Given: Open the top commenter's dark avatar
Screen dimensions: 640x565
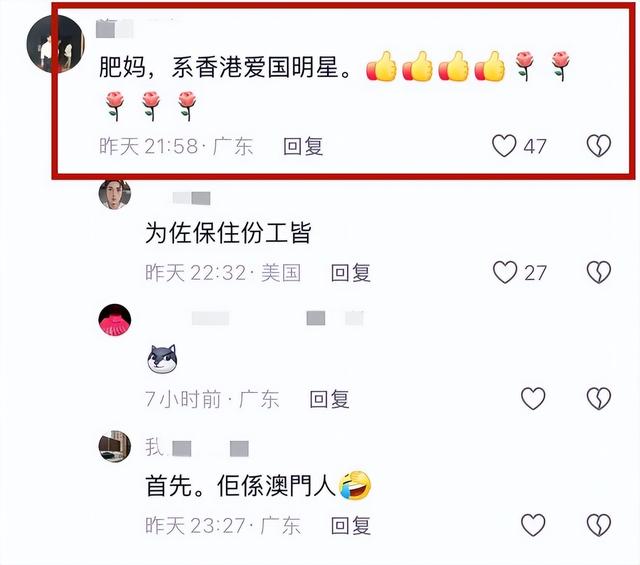Looking at the screenshot, I should 55,44.
